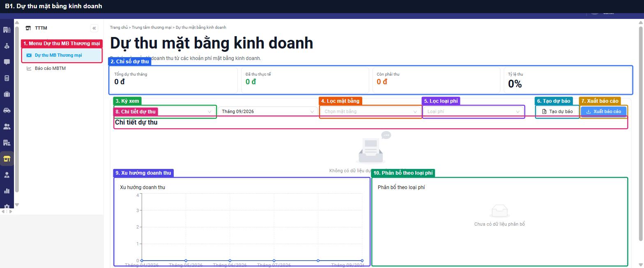Screen dimensions: 644x268
Task: Click the single user icon in sidebar
Action: [x=7, y=175]
